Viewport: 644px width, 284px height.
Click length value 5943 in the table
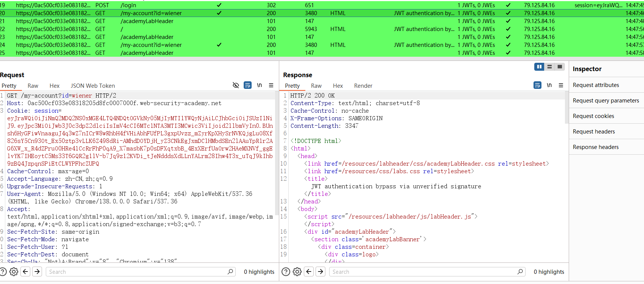point(311,29)
